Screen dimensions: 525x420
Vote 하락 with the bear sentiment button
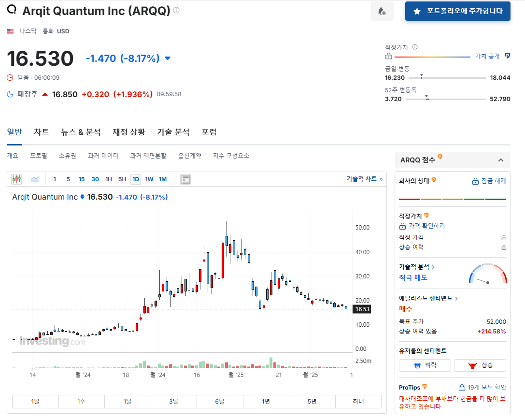click(425, 365)
